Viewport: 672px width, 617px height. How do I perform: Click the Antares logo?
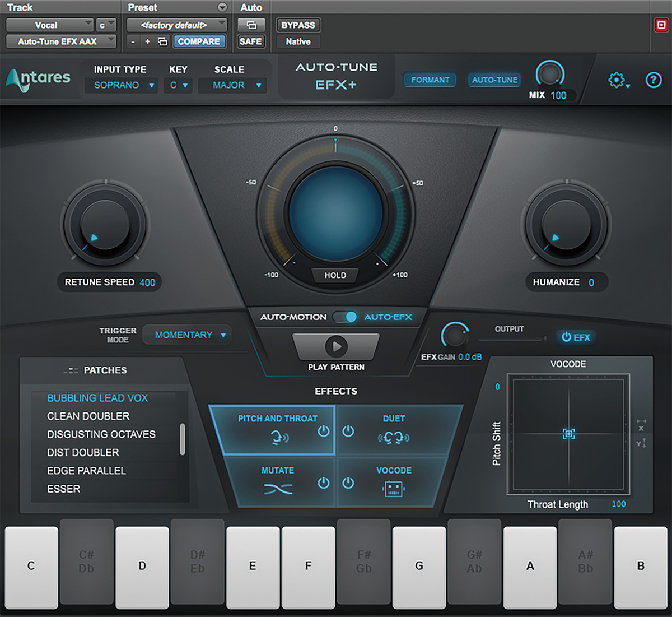coord(38,80)
